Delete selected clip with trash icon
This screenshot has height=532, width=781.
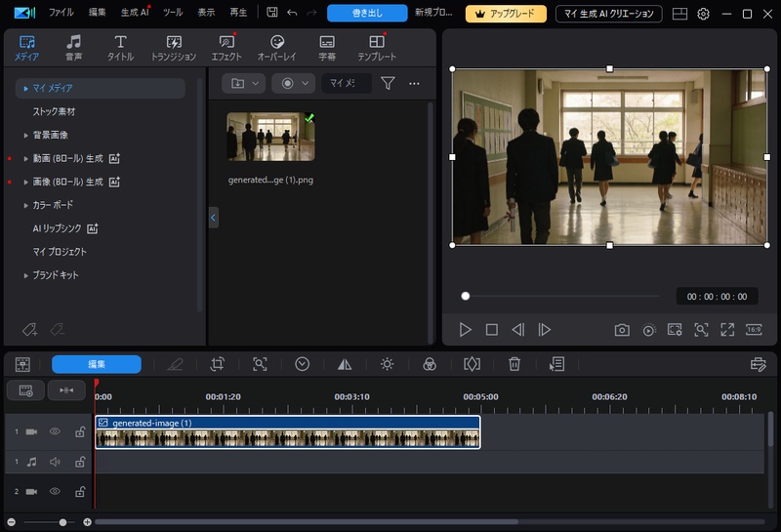click(x=514, y=364)
